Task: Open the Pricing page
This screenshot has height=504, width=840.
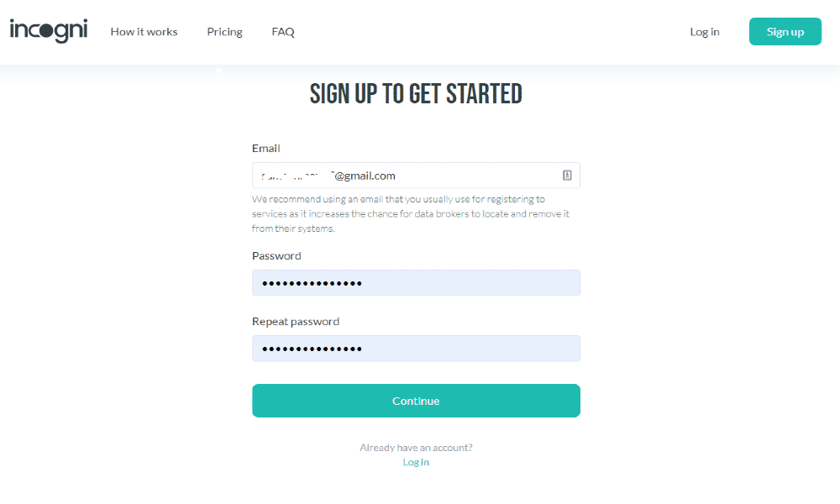Action: point(224,32)
